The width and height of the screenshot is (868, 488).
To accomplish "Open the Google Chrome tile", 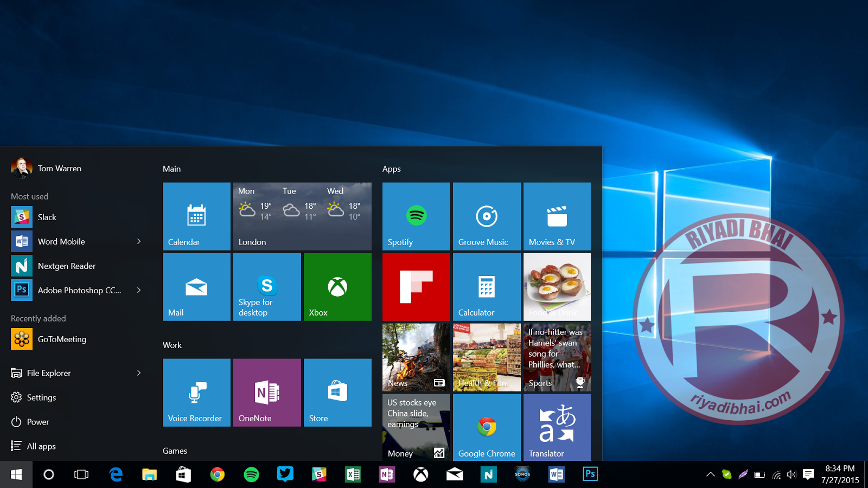I will point(487,427).
